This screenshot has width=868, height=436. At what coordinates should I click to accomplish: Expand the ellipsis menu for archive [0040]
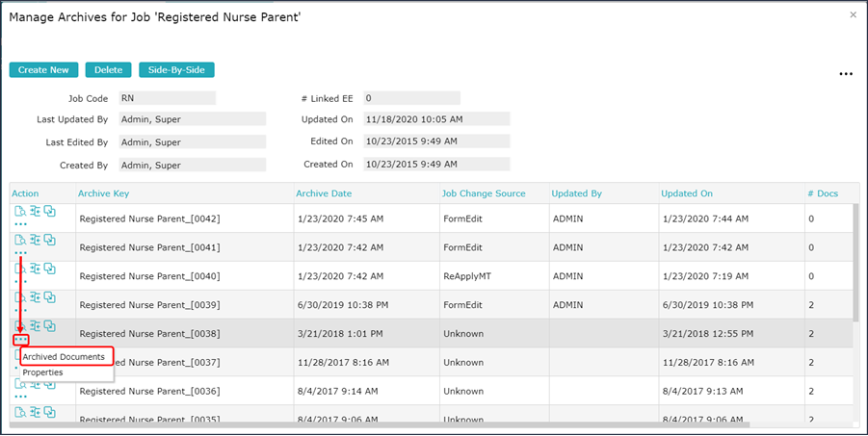click(20, 281)
